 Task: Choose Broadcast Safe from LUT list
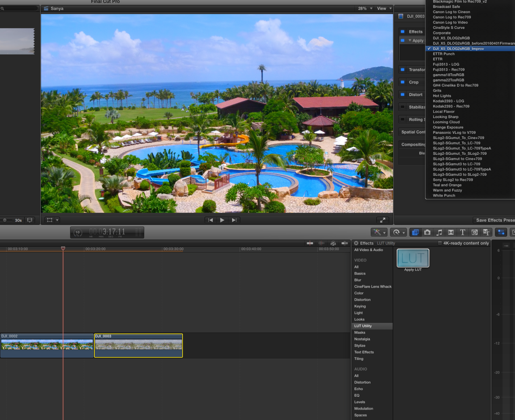coord(446,7)
